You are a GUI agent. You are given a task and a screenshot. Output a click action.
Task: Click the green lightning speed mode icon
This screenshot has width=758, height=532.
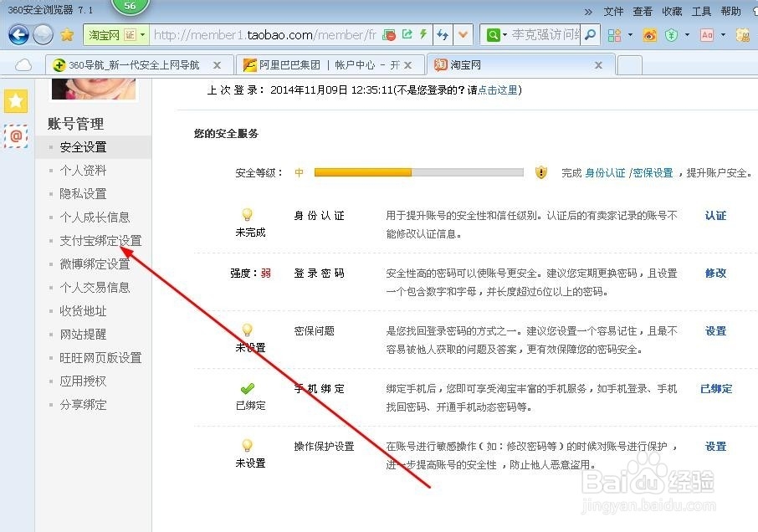pos(423,34)
